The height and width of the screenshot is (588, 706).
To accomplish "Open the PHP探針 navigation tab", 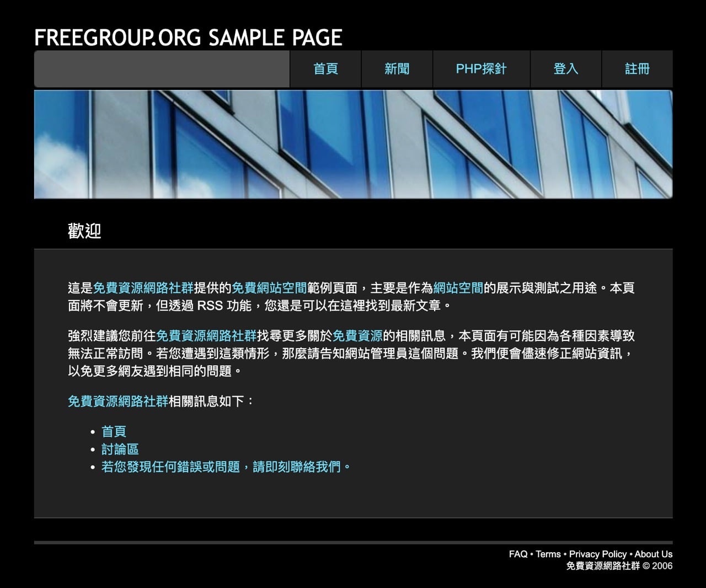I will coord(482,69).
